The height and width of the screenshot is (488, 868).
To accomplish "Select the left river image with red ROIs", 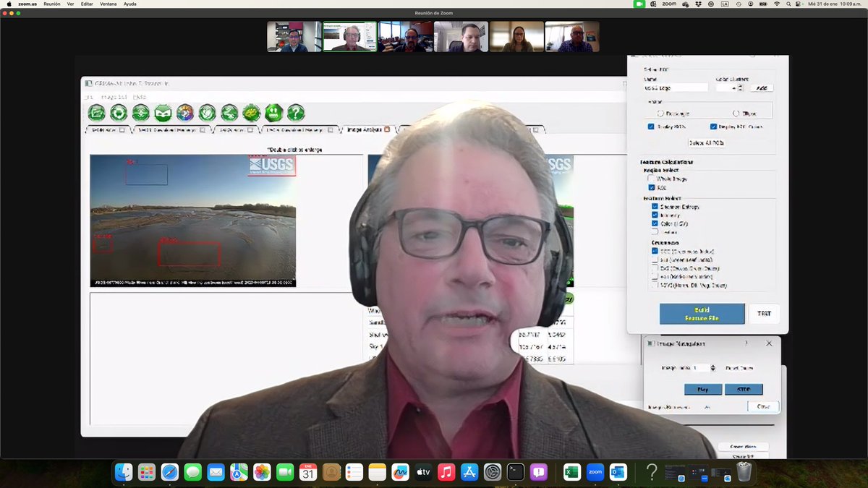I will click(192, 221).
